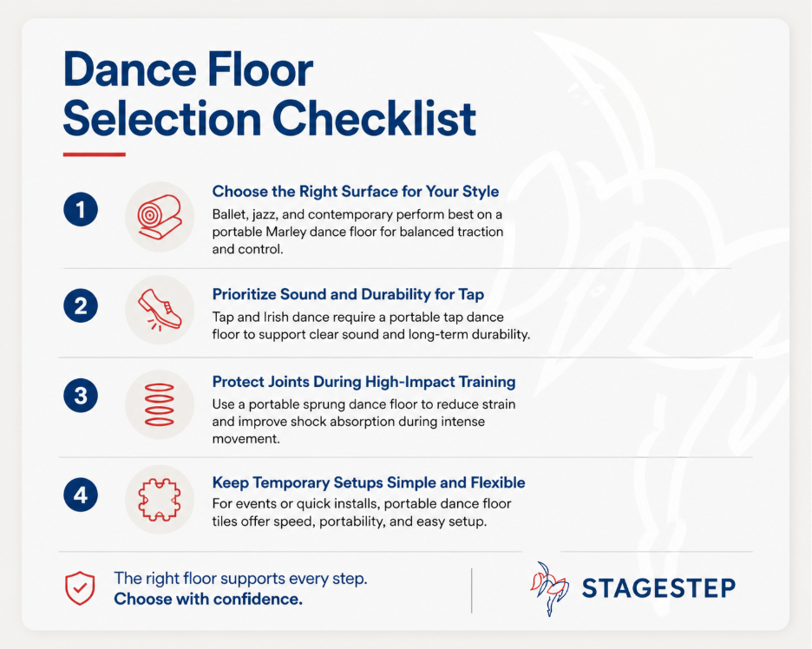Viewport: 812px width, 649px height.
Task: Click heading Keep Temporary Setups Simple and Flexible
Action: 369,482
